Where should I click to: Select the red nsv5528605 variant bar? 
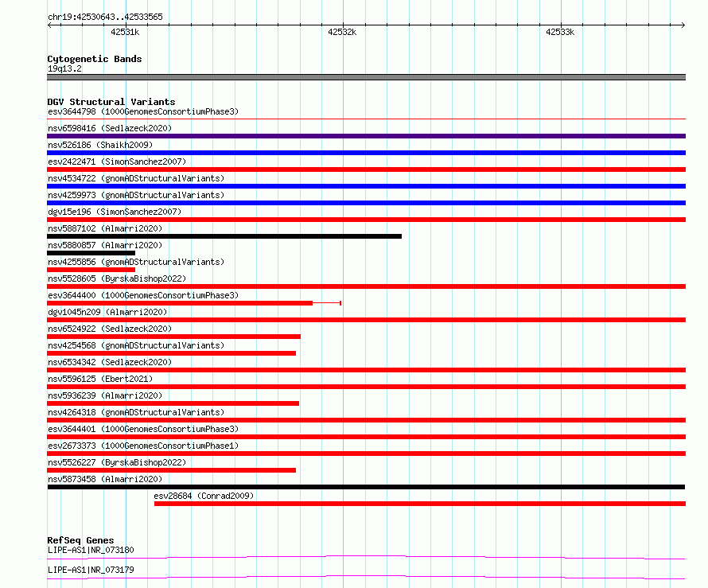tap(366, 286)
